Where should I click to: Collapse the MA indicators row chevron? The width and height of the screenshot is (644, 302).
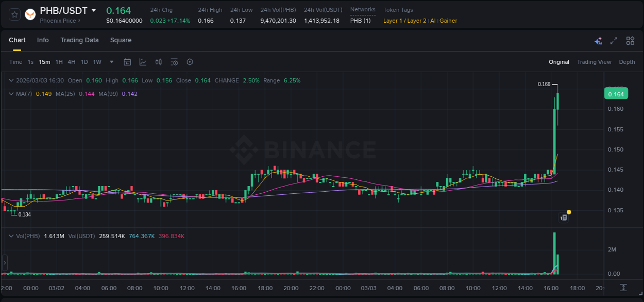tap(11, 94)
